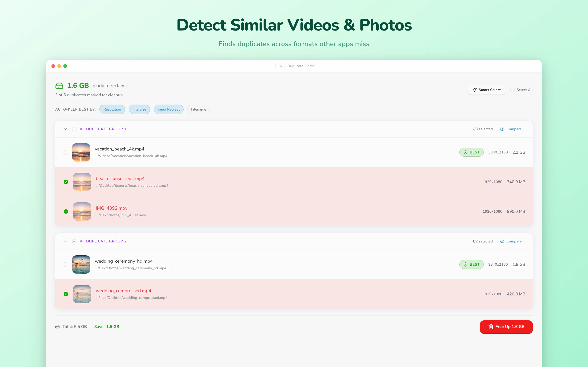The width and height of the screenshot is (588, 367).
Task: Choose the Resolution auto-keep filter
Action: (x=112, y=109)
